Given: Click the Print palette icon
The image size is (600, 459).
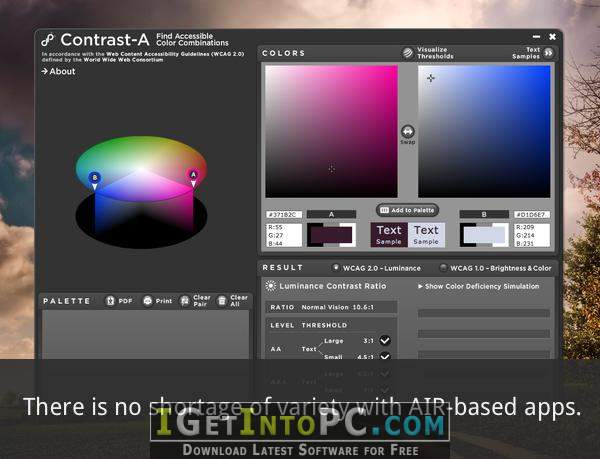Looking at the screenshot, I should point(148,301).
